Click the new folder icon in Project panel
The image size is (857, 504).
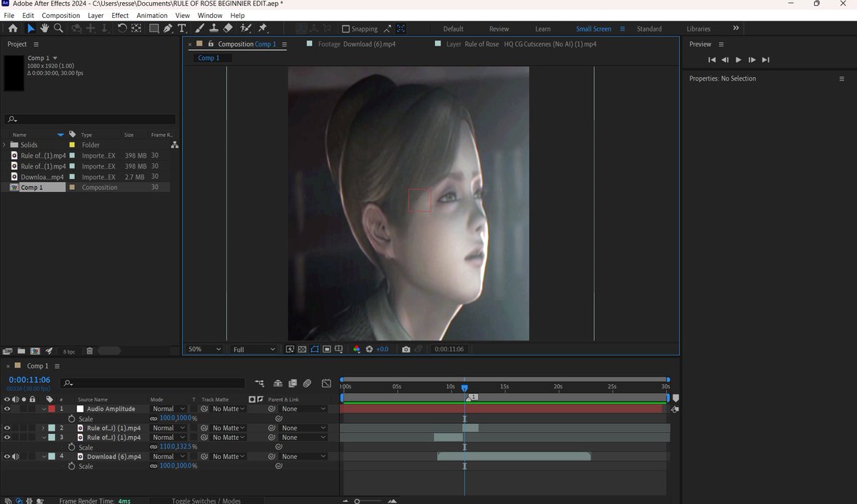click(x=21, y=351)
